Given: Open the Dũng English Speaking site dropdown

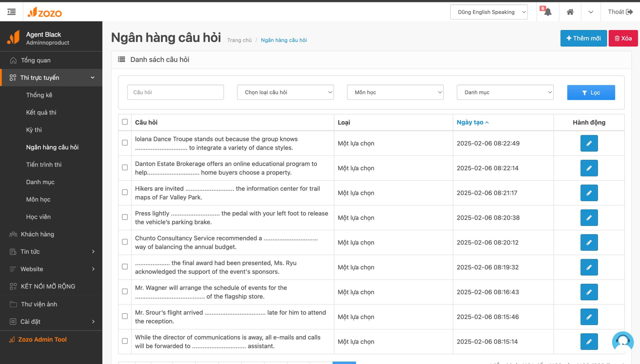Looking at the screenshot, I should 489,12.
